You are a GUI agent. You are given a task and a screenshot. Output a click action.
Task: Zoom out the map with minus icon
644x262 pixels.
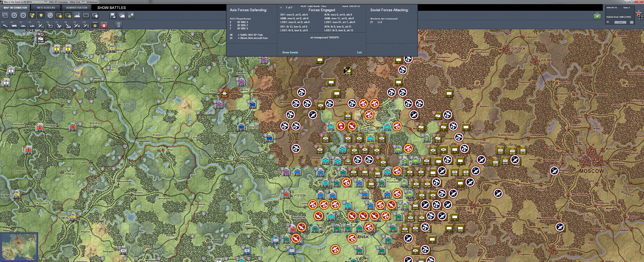coord(23,16)
